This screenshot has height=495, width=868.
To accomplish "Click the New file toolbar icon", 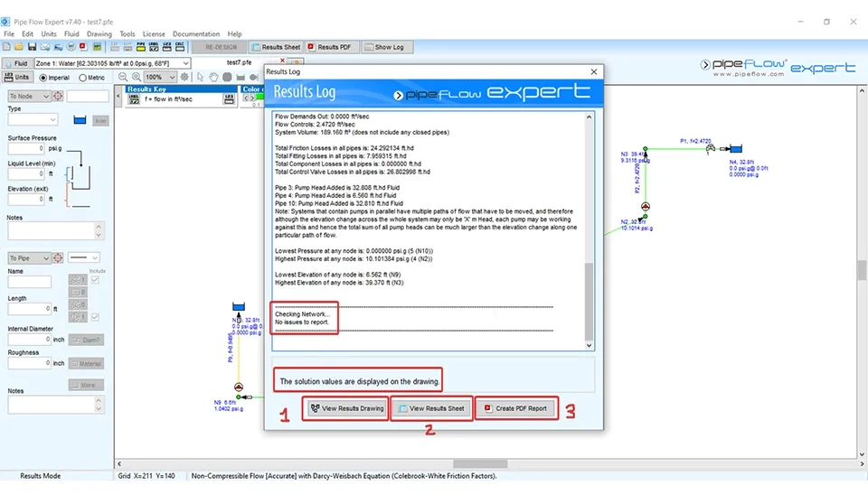I will 7,46.
